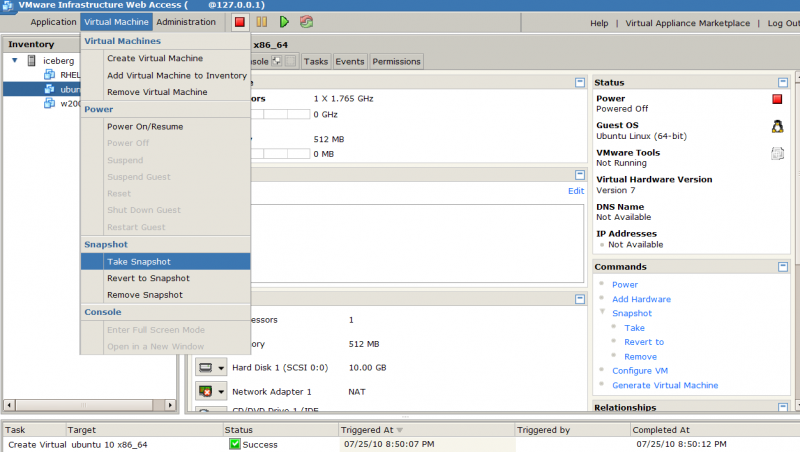The image size is (800, 452).
Task: Click the Task column header
Action: pyautogui.click(x=34, y=430)
